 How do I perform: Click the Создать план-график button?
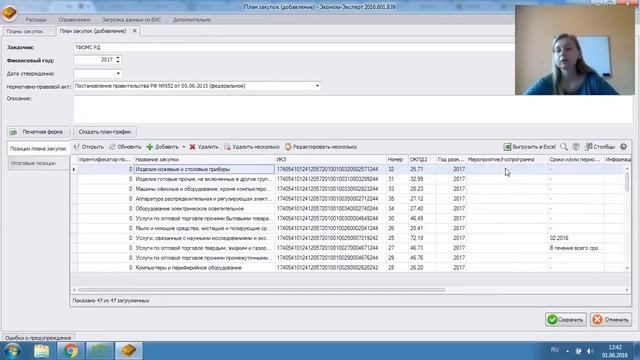tap(105, 132)
